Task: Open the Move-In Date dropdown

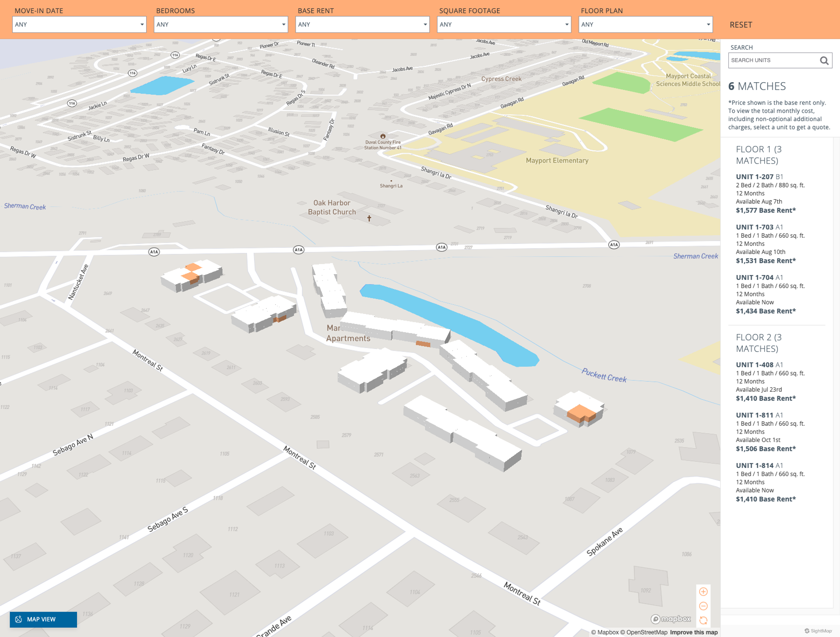Action: tap(79, 24)
